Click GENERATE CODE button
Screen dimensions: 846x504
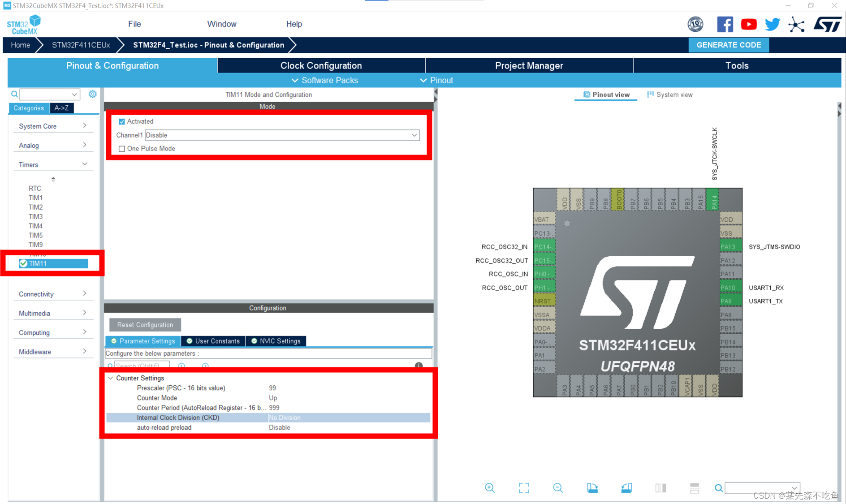pyautogui.click(x=729, y=45)
